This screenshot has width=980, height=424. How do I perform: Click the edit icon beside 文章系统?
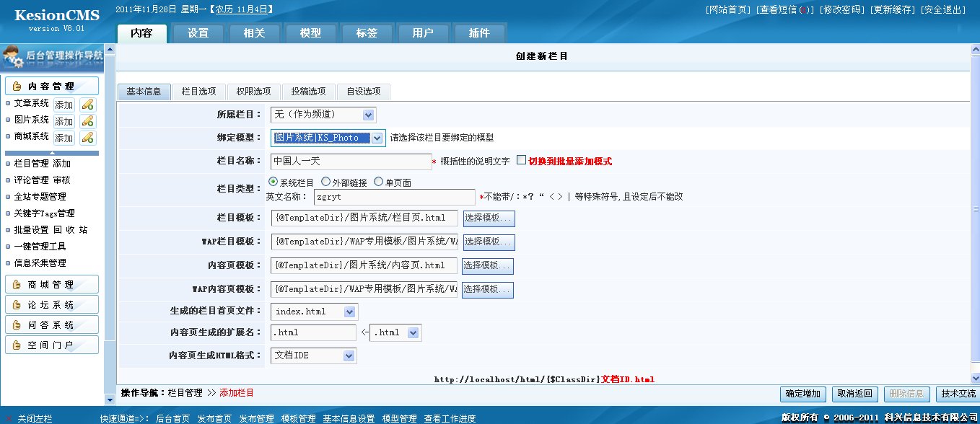point(88,104)
